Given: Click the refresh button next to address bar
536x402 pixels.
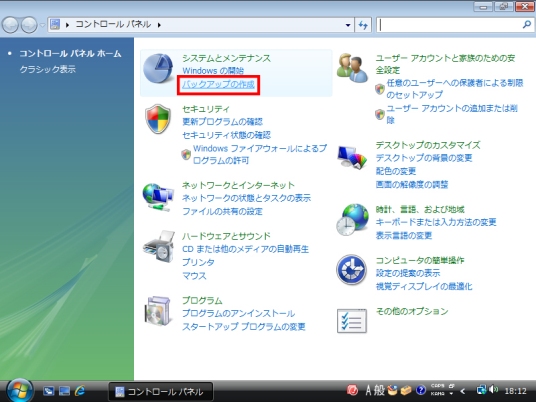Looking at the screenshot, I should [x=363, y=25].
